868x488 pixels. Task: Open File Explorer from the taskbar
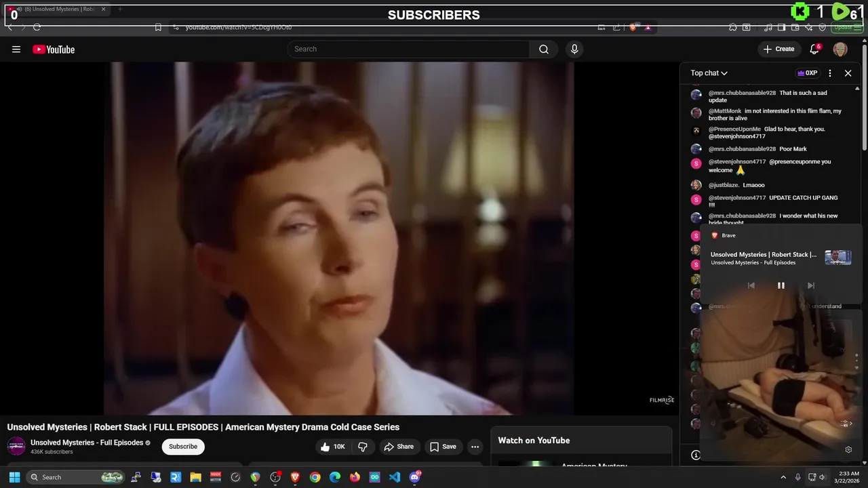point(196,477)
